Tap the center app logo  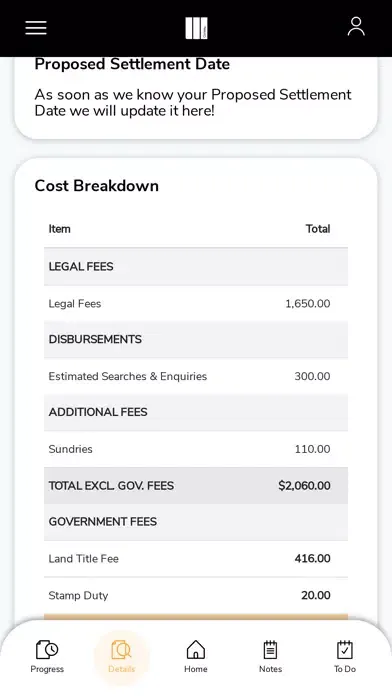pos(196,28)
